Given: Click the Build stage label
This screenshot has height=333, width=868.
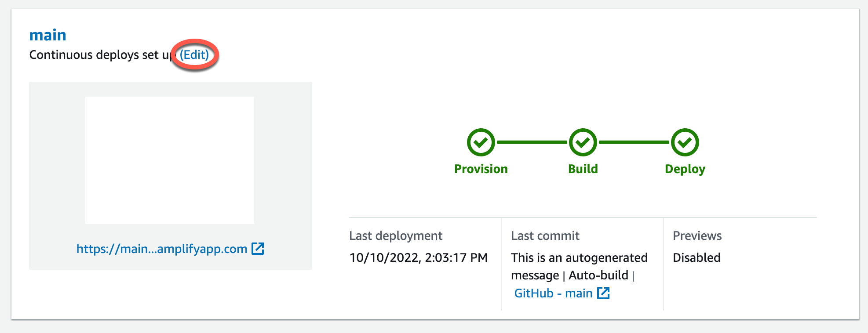Looking at the screenshot, I should coord(583,168).
